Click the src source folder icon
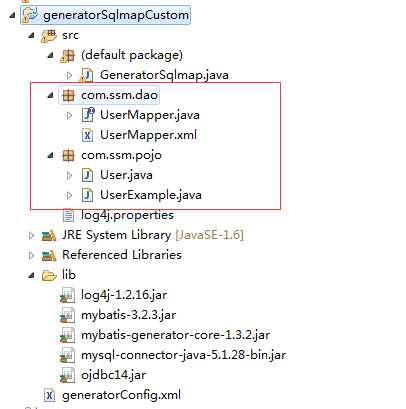This screenshot has height=409, width=406. [49, 36]
